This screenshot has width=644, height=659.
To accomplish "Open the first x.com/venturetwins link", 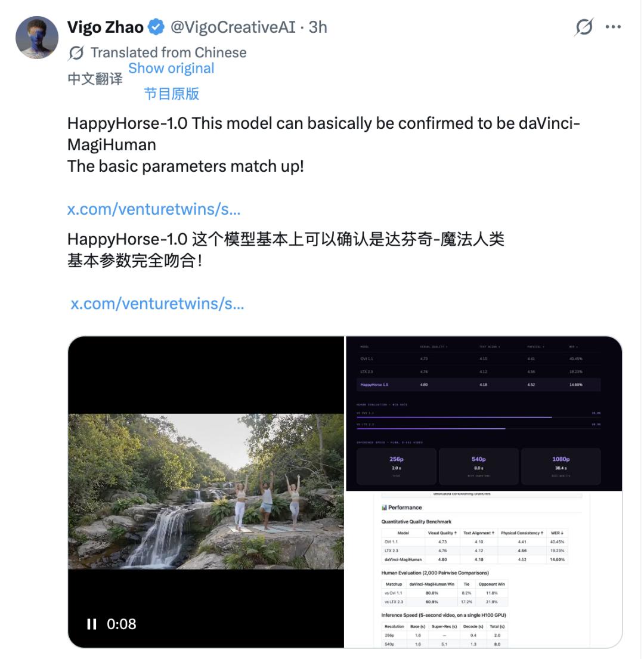I will pyautogui.click(x=154, y=209).
